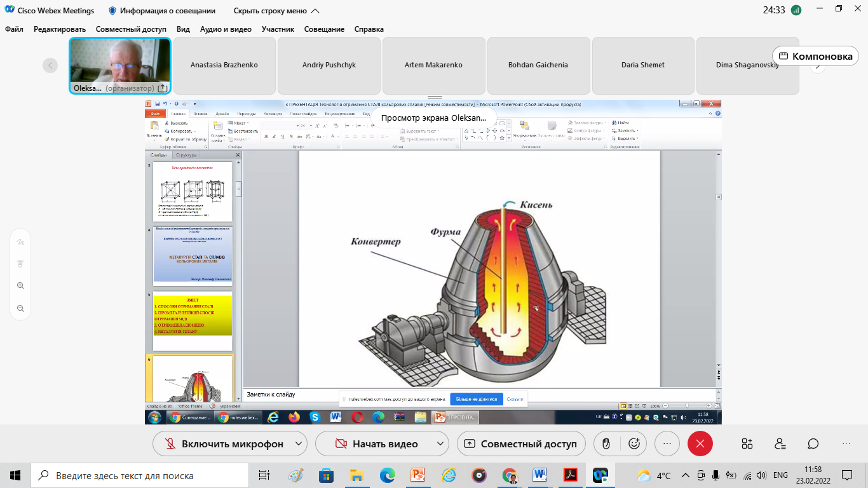Open the Участник menu
Image resolution: width=868 pixels, height=488 pixels.
pyautogui.click(x=278, y=29)
